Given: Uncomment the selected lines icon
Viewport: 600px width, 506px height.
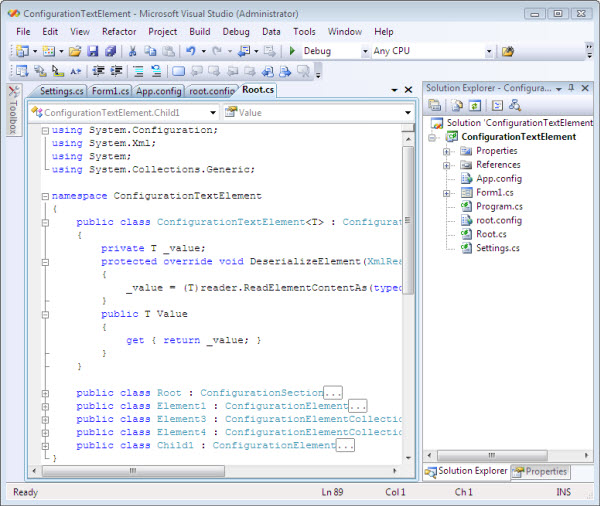Looking at the screenshot, I should click(156, 71).
